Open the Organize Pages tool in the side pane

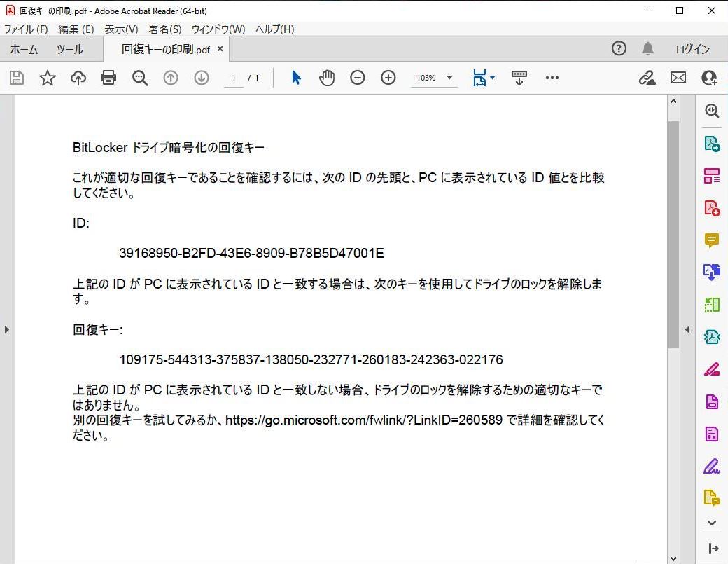point(712,176)
